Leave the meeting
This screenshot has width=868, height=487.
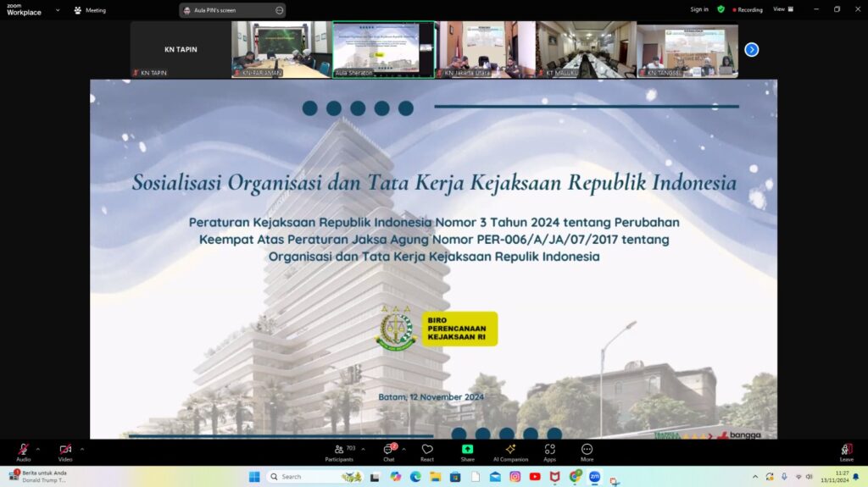click(x=846, y=451)
